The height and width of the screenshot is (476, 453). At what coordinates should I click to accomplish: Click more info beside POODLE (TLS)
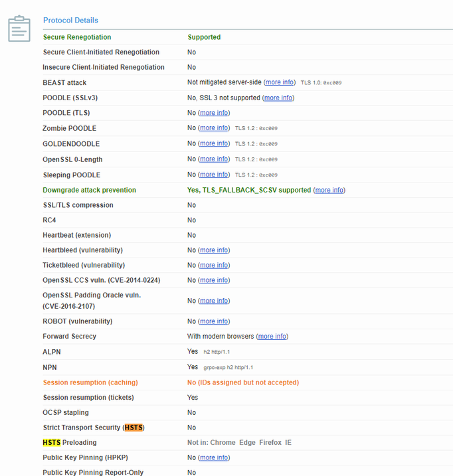pos(214,113)
